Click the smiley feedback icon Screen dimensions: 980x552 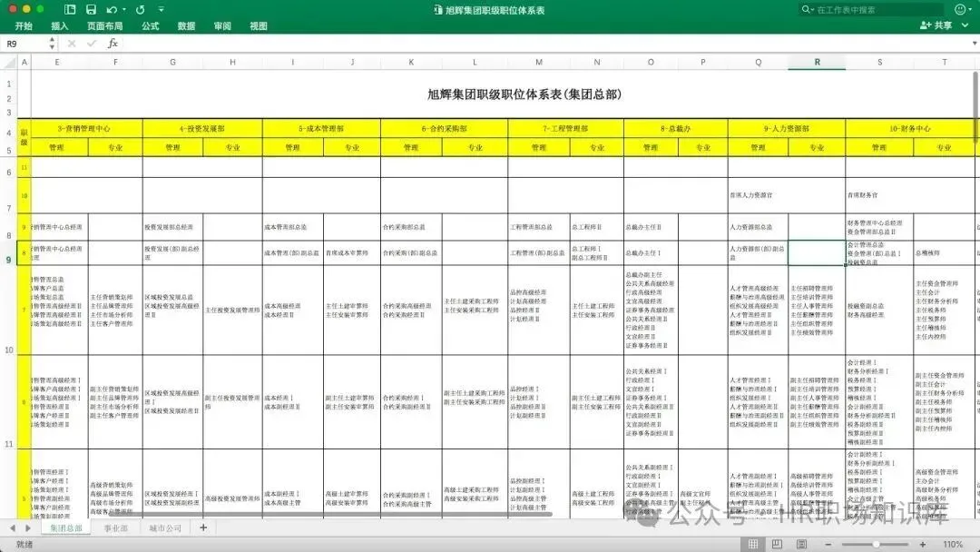(961, 9)
